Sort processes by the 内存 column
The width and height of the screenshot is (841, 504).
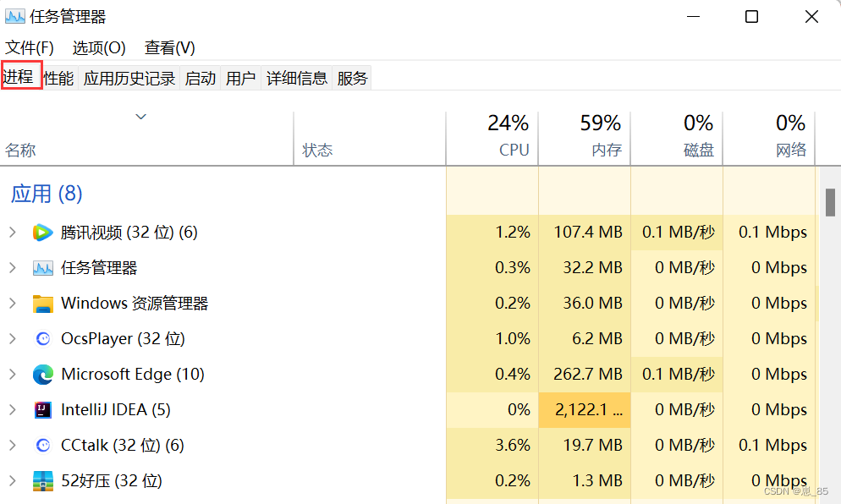click(x=584, y=138)
